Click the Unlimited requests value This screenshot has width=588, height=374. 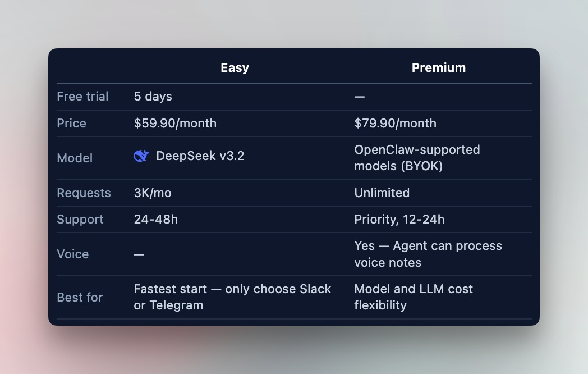(x=382, y=193)
